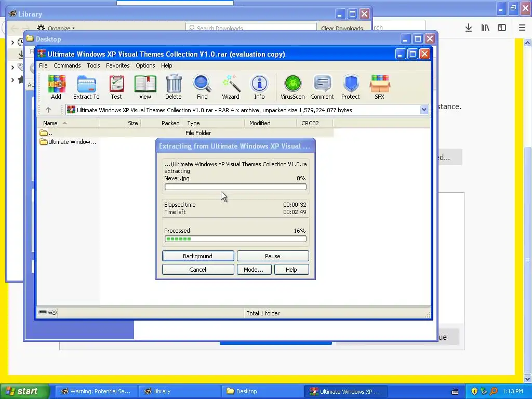Click the tray icon beside the clock
The height and width of the screenshot is (399, 532).
(494, 391)
